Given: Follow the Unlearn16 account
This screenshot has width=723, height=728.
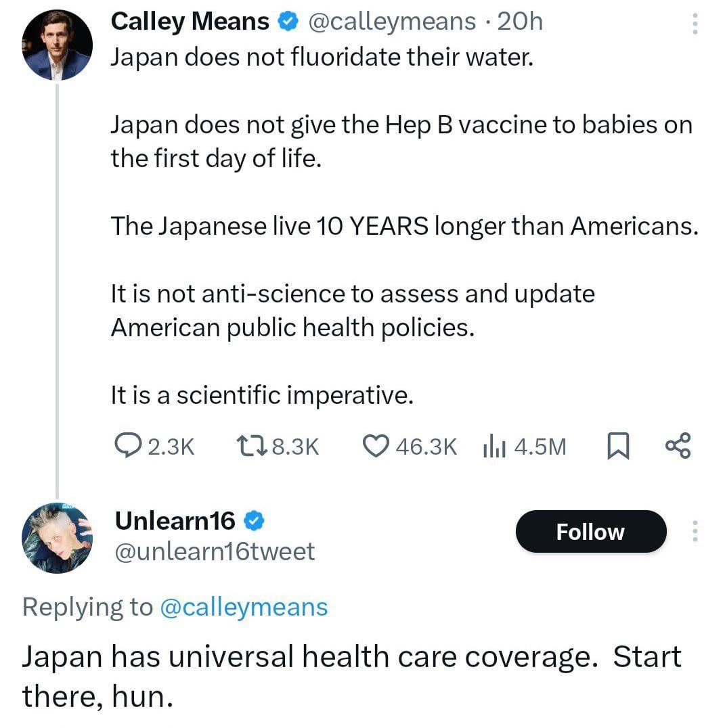Looking at the screenshot, I should 590,531.
